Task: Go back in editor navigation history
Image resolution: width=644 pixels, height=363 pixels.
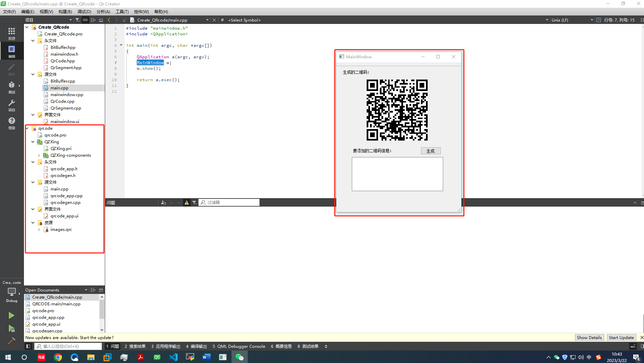Action: coord(109,20)
